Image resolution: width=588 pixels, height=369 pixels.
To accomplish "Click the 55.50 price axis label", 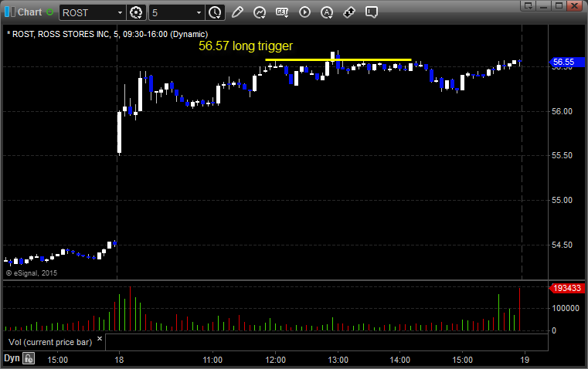I will (562, 155).
